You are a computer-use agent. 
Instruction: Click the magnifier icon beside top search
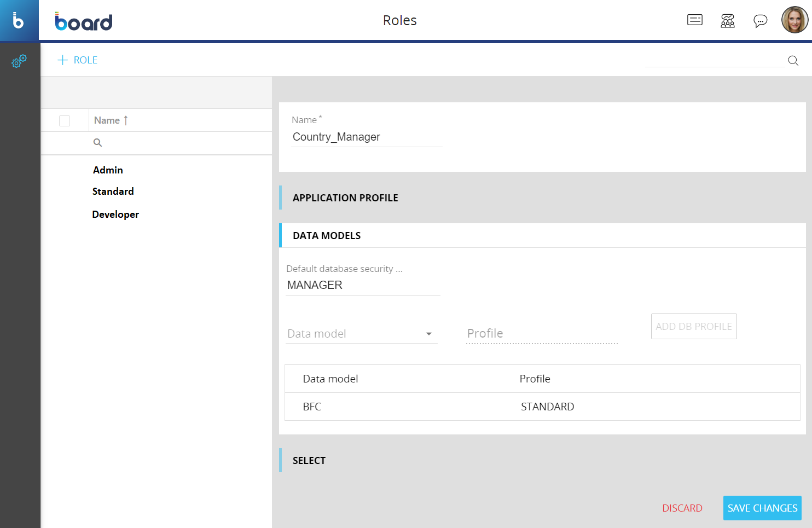tap(793, 61)
